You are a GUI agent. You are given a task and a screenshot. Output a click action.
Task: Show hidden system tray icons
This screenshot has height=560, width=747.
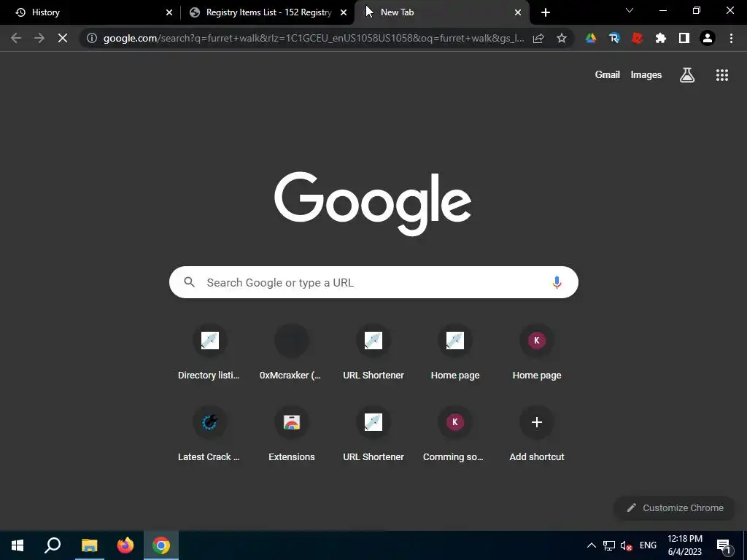pyautogui.click(x=591, y=545)
